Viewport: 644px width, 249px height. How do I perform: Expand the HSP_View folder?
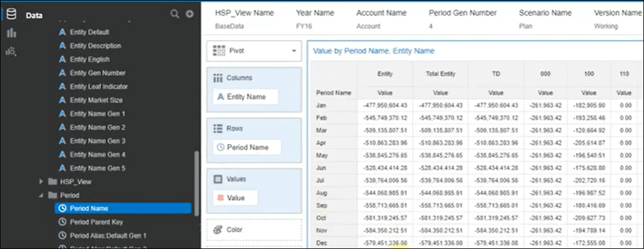point(41,182)
